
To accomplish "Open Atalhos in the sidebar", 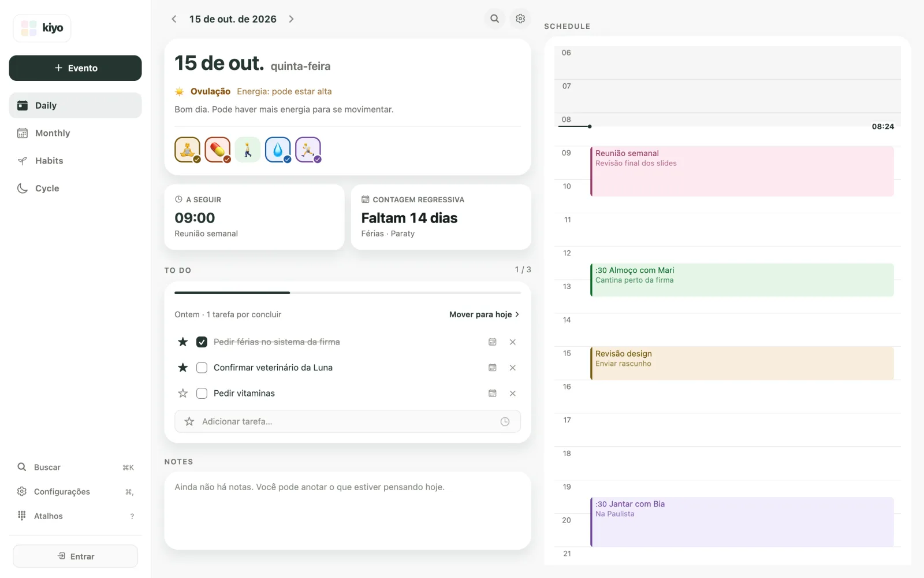I will [75, 516].
